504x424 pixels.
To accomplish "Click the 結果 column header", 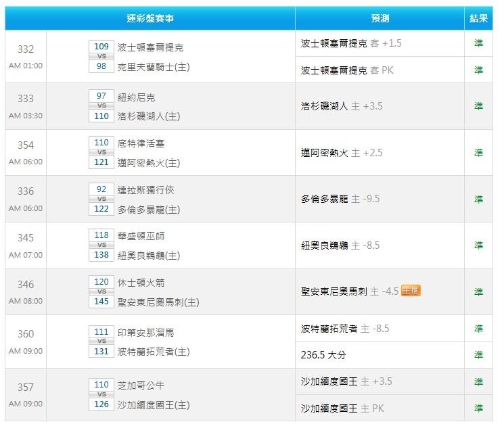I will 478,18.
